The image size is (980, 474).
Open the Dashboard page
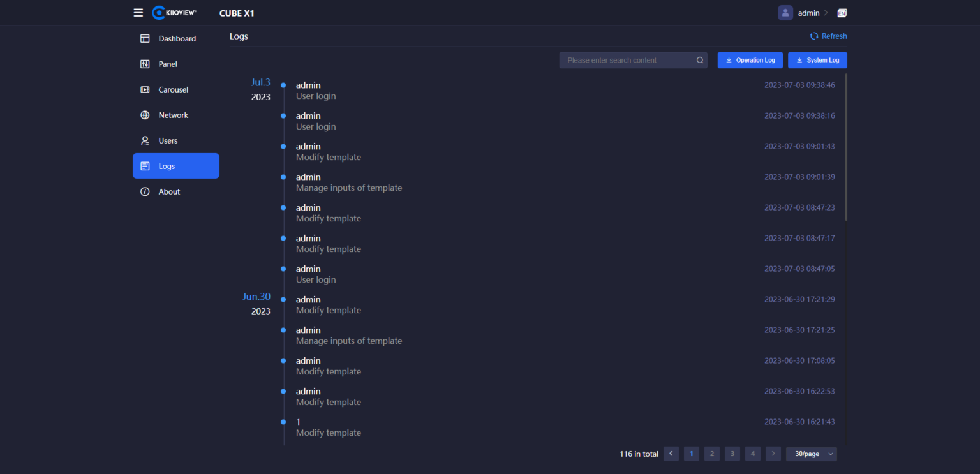point(176,38)
